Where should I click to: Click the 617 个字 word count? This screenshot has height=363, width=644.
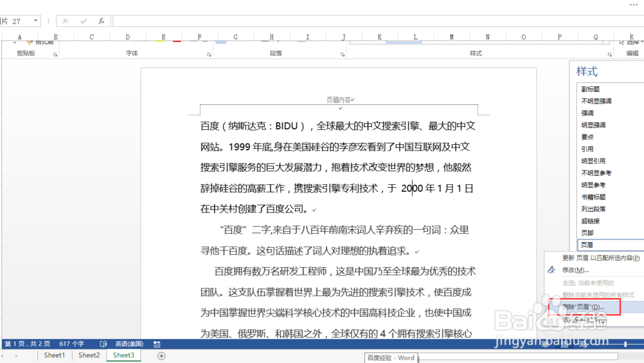pyautogui.click(x=71, y=344)
